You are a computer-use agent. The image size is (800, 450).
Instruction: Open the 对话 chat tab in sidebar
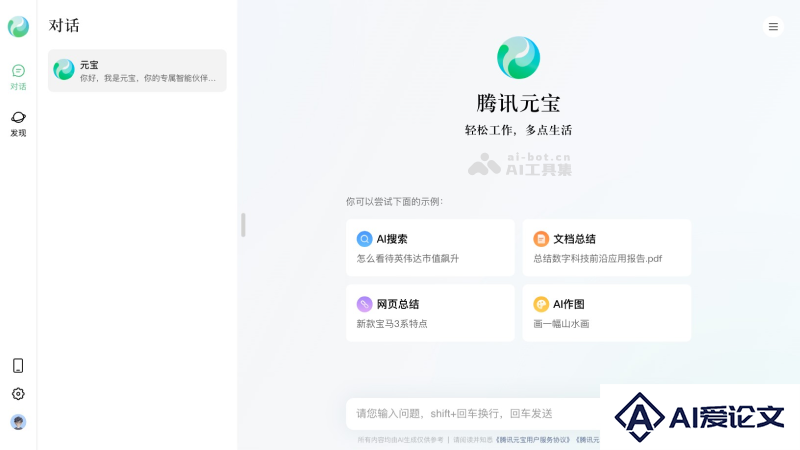[x=18, y=78]
